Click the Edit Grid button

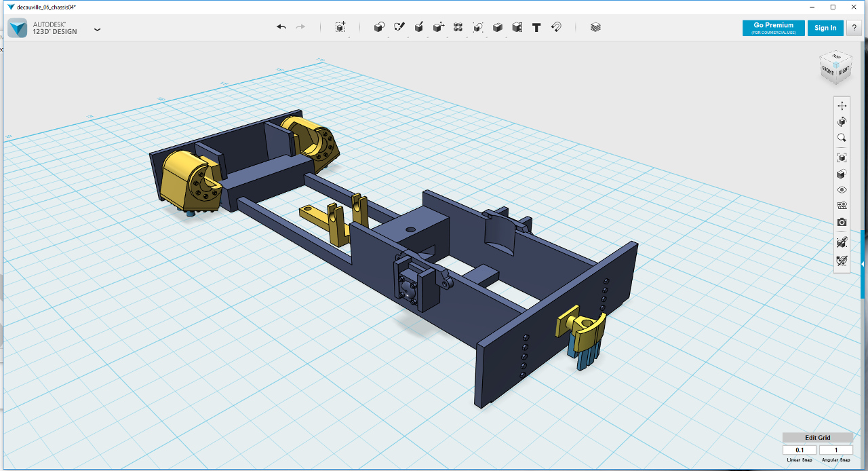pos(817,438)
